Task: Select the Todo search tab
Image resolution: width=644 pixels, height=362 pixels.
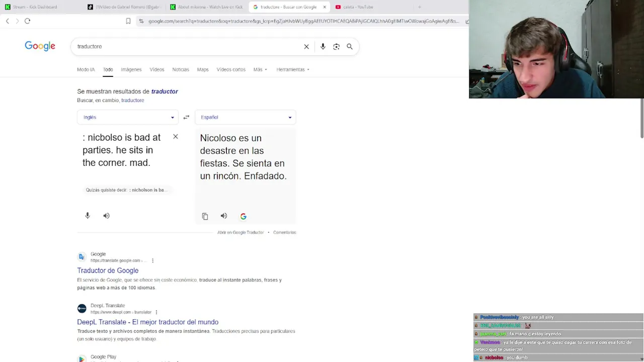Action: point(108,69)
